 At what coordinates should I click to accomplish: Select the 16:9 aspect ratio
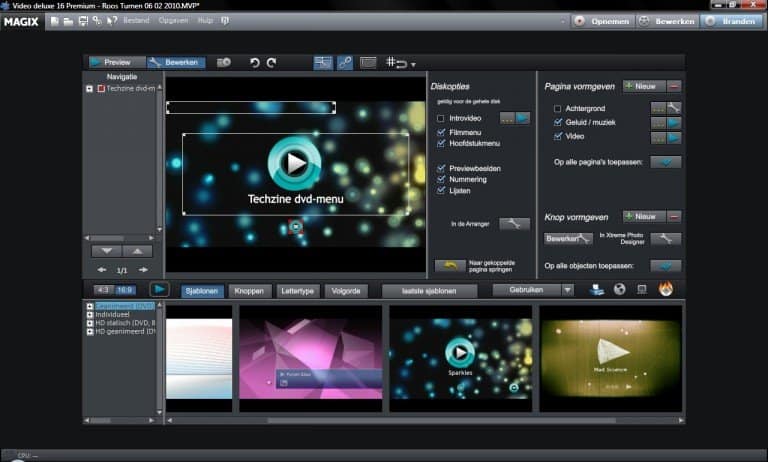tap(125, 290)
